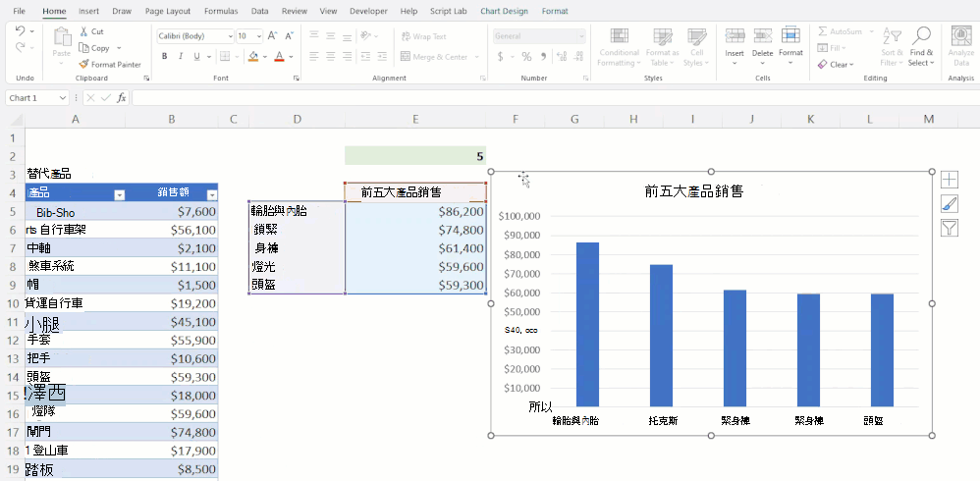Click the Paste clipboard icon
The image size is (980, 481).
click(x=61, y=37)
